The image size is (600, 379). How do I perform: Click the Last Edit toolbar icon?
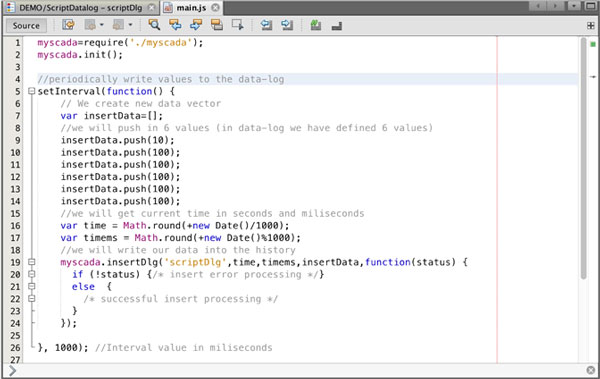tap(68, 25)
